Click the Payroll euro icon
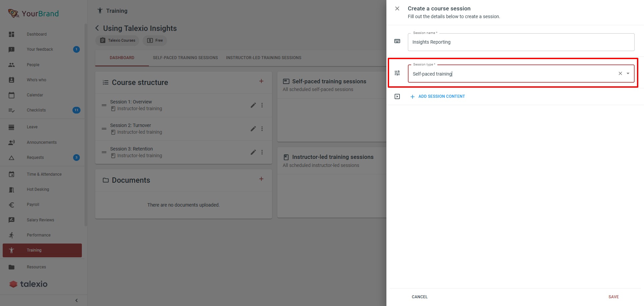 (x=11, y=205)
